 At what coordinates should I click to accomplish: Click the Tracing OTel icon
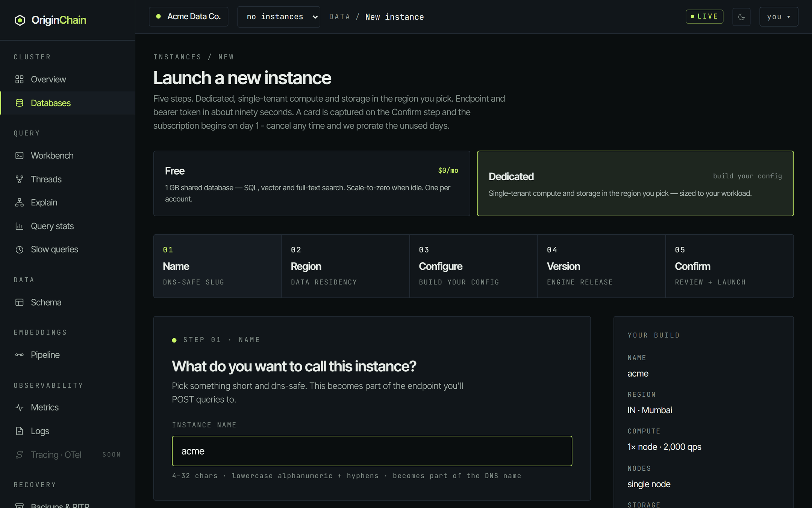tap(20, 455)
